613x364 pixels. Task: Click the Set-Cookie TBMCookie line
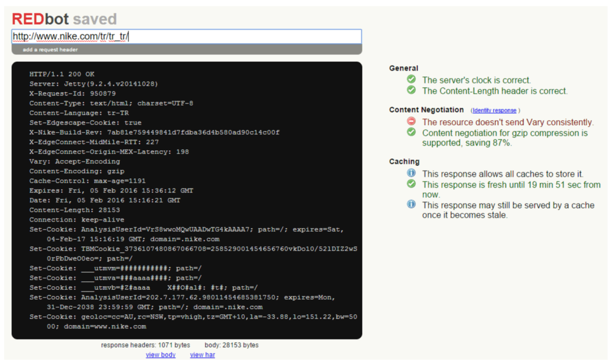193,254
